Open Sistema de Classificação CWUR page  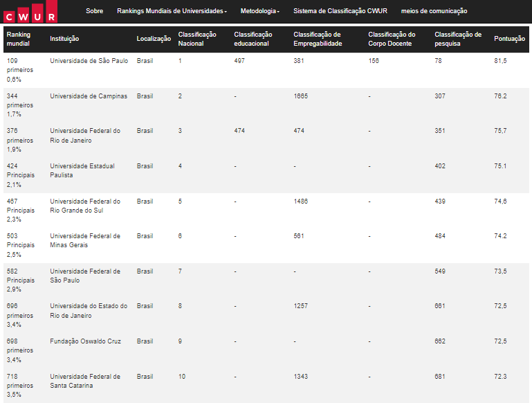340,11
